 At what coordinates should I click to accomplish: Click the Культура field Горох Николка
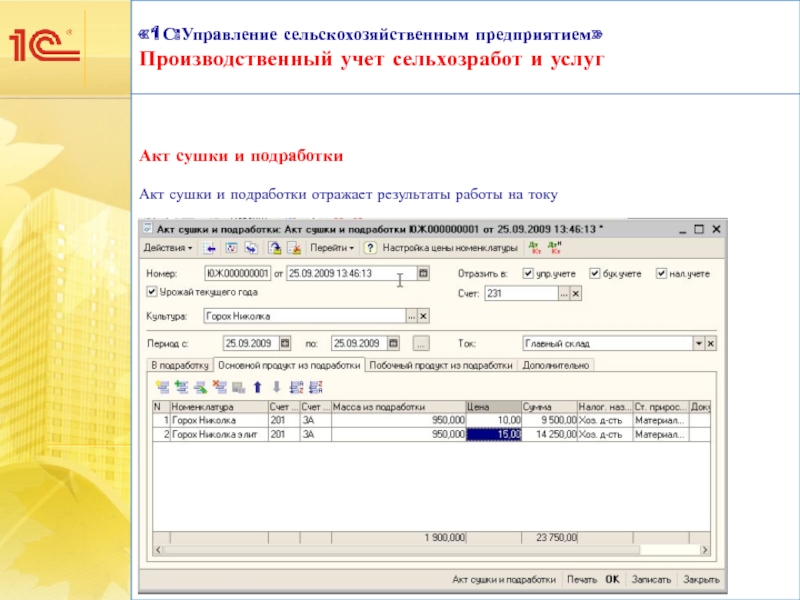click(x=305, y=316)
